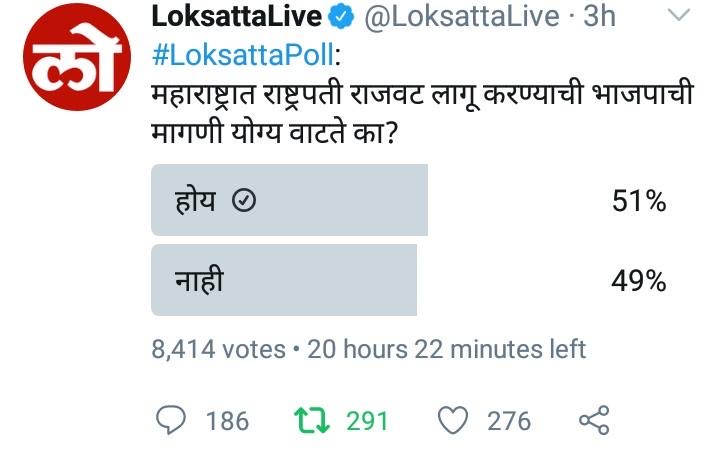Open the share icon

click(594, 420)
